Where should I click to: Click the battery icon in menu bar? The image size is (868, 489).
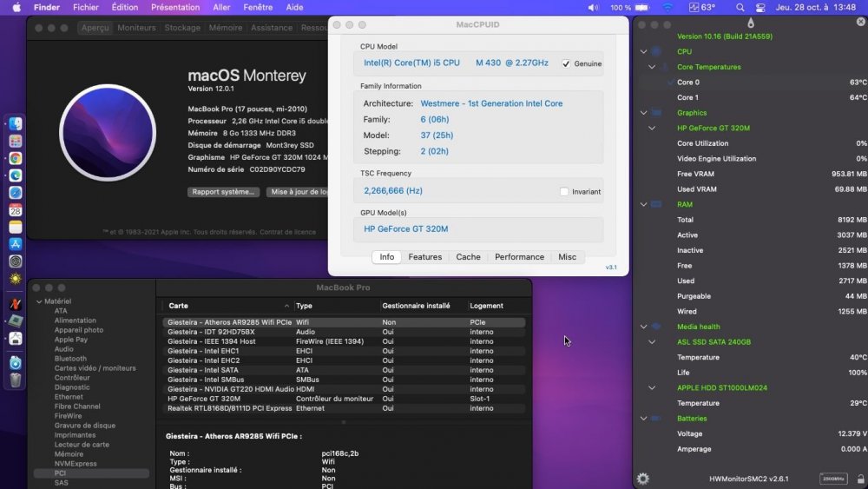(642, 7)
